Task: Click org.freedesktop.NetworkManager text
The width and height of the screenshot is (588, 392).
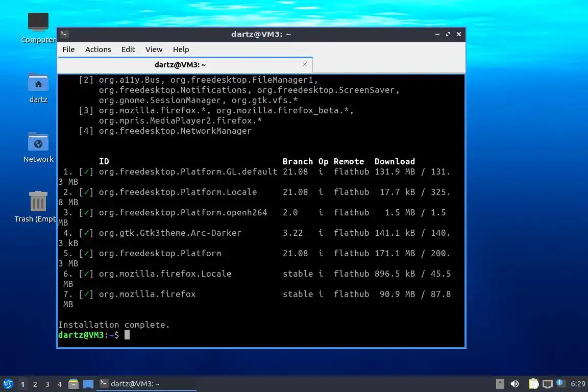Action: pyautogui.click(x=175, y=131)
